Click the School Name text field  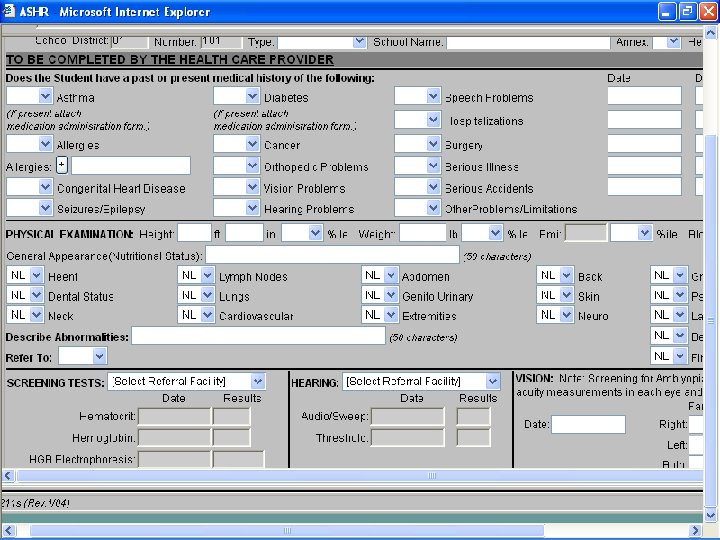(x=528, y=42)
